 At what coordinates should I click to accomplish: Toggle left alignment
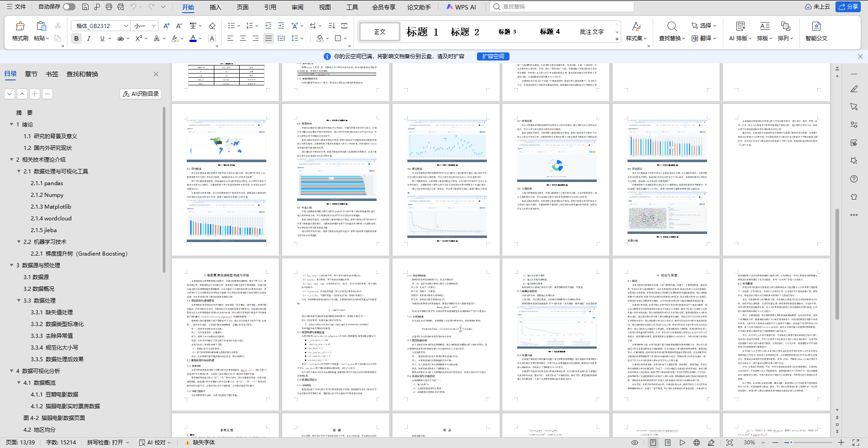click(x=230, y=38)
